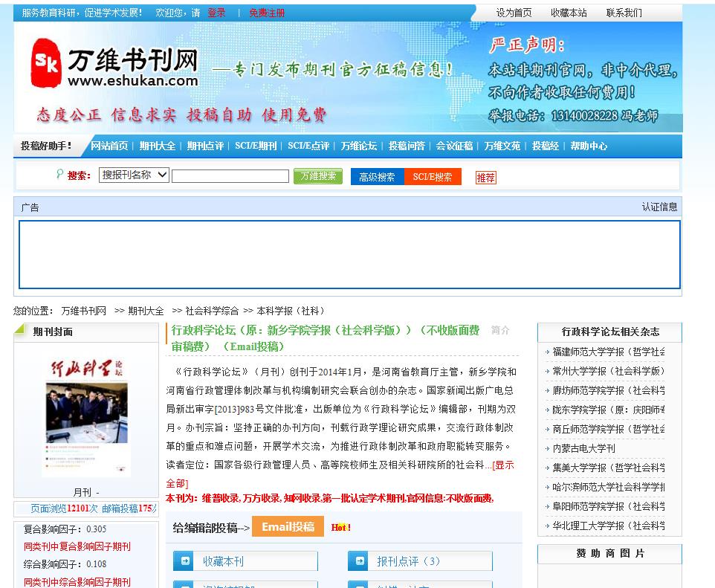Select 帮助中心 in the navigation bar
The height and width of the screenshot is (588, 715).
589,146
